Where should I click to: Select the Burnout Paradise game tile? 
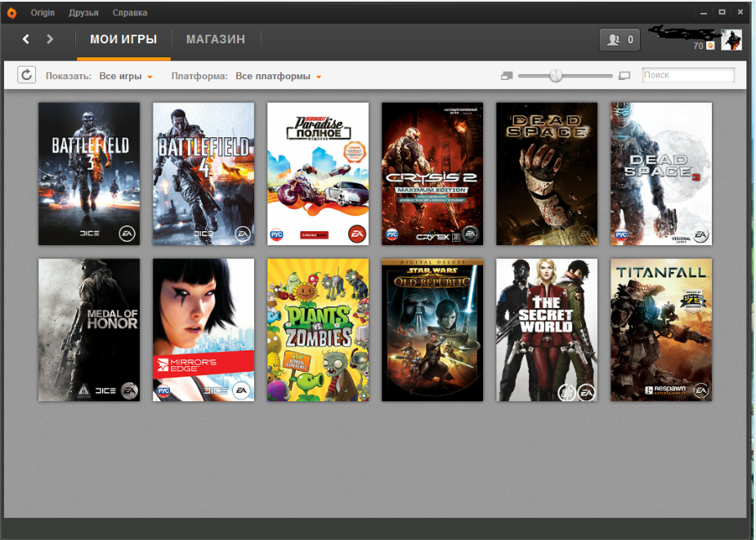(318, 173)
